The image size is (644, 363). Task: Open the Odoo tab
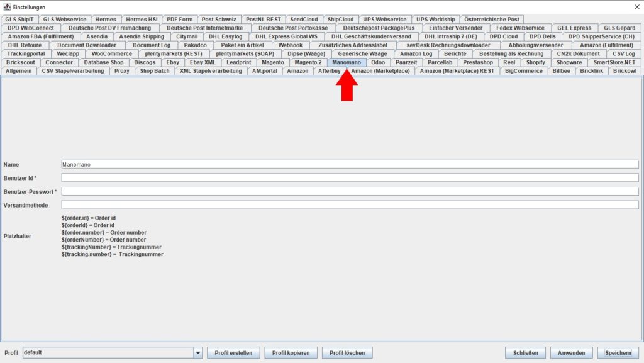pos(378,62)
